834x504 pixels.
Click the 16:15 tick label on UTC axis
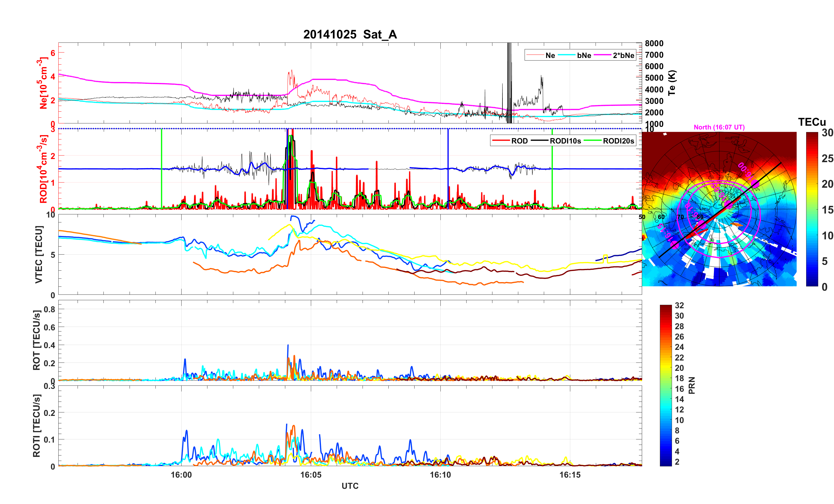pyautogui.click(x=570, y=475)
